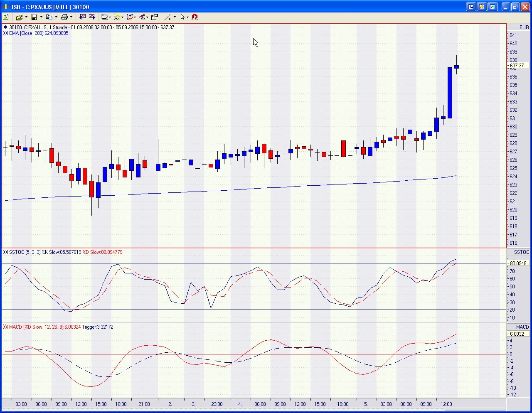The image size is (532, 413).
Task: Open the print function
Action: (64, 17)
